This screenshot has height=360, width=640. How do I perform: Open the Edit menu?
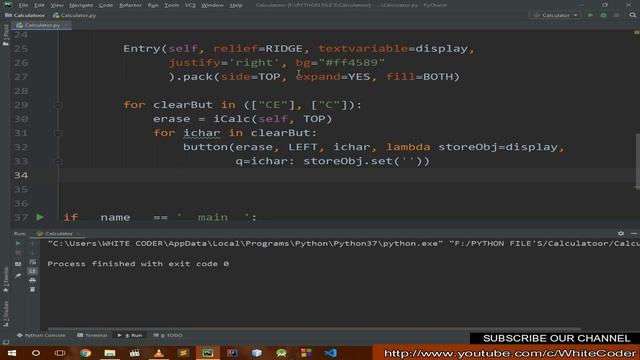[x=39, y=5]
